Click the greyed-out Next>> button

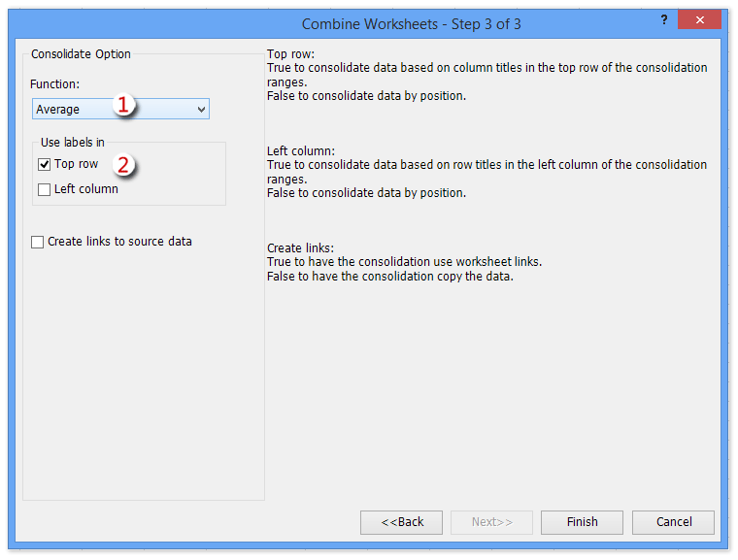(x=492, y=522)
